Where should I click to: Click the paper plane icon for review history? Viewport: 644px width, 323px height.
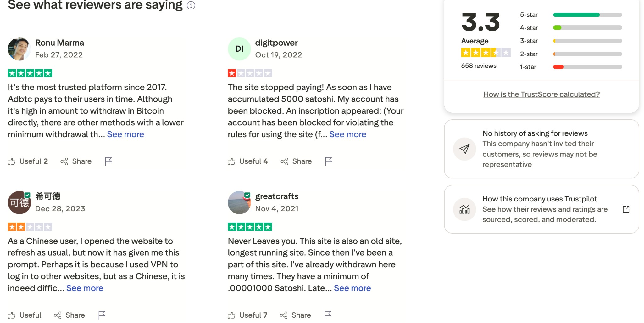[464, 149]
